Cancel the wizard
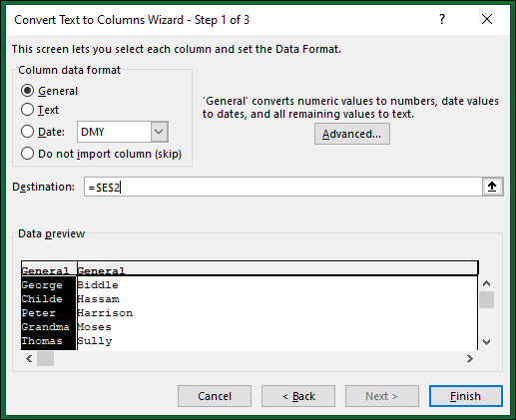 pyautogui.click(x=215, y=396)
